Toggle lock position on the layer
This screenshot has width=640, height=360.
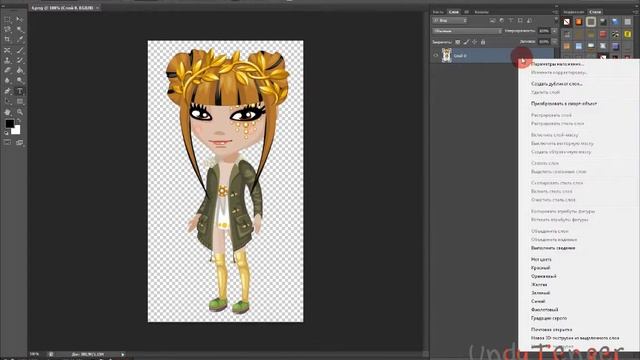pos(475,42)
